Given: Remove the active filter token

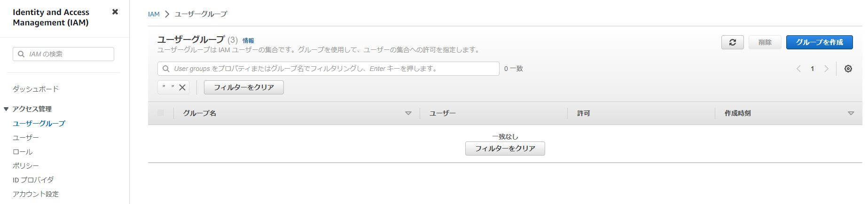Looking at the screenshot, I should click(x=182, y=87).
